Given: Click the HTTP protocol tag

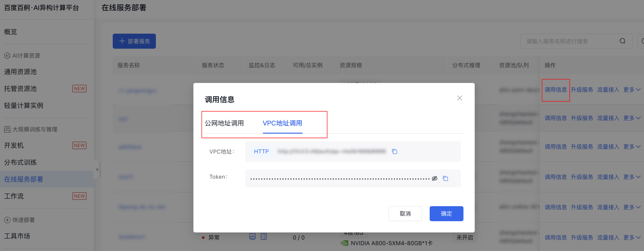Looking at the screenshot, I should pyautogui.click(x=261, y=152).
